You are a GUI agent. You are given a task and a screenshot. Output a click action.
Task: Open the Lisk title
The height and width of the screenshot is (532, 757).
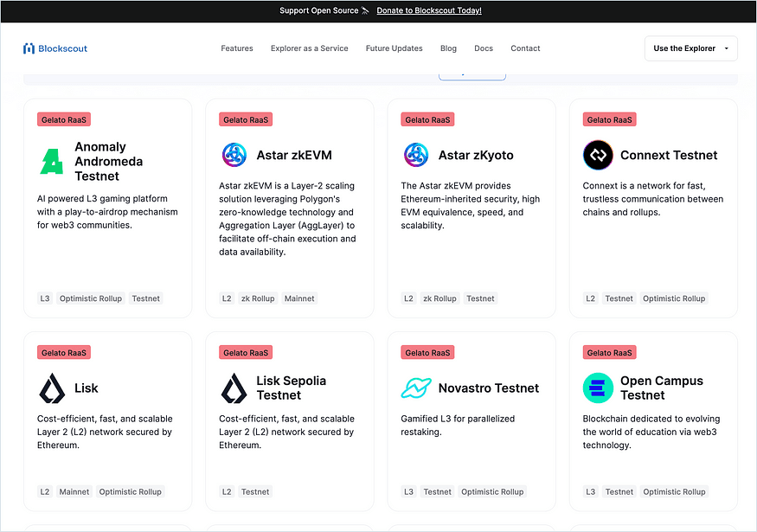(87, 388)
